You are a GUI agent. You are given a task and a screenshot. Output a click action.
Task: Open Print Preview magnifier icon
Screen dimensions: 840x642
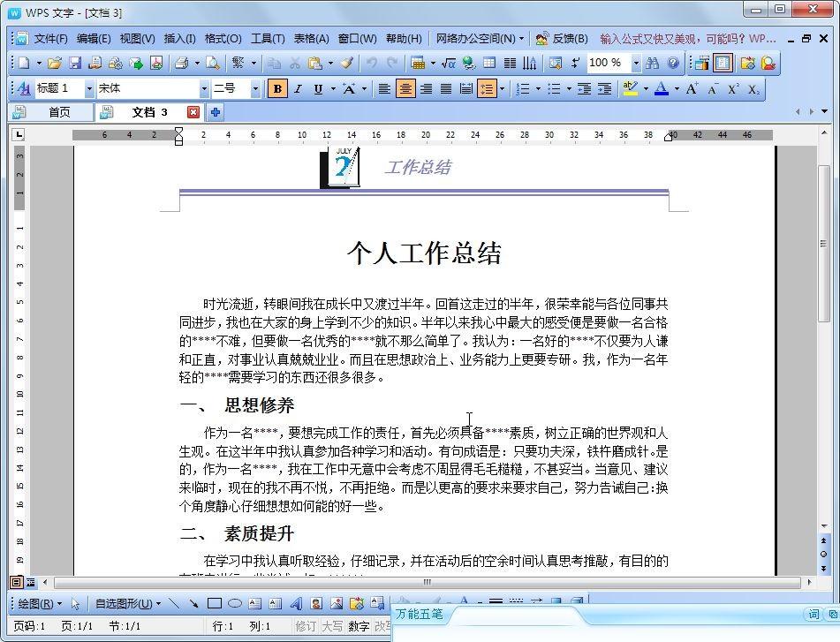pyautogui.click(x=213, y=64)
